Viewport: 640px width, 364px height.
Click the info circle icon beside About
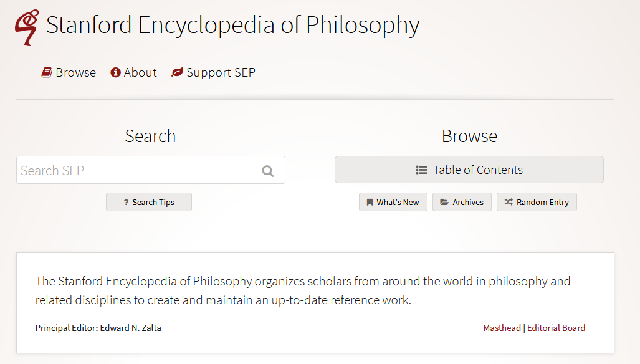(x=115, y=72)
